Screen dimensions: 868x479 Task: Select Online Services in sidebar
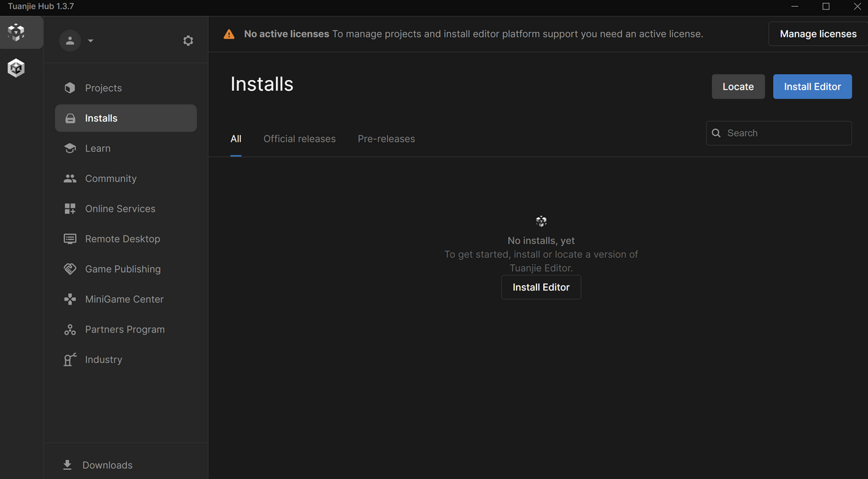pyautogui.click(x=120, y=209)
